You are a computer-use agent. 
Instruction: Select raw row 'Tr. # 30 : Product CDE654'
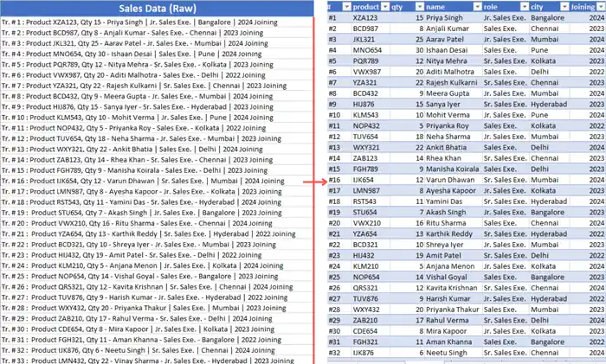(x=157, y=329)
